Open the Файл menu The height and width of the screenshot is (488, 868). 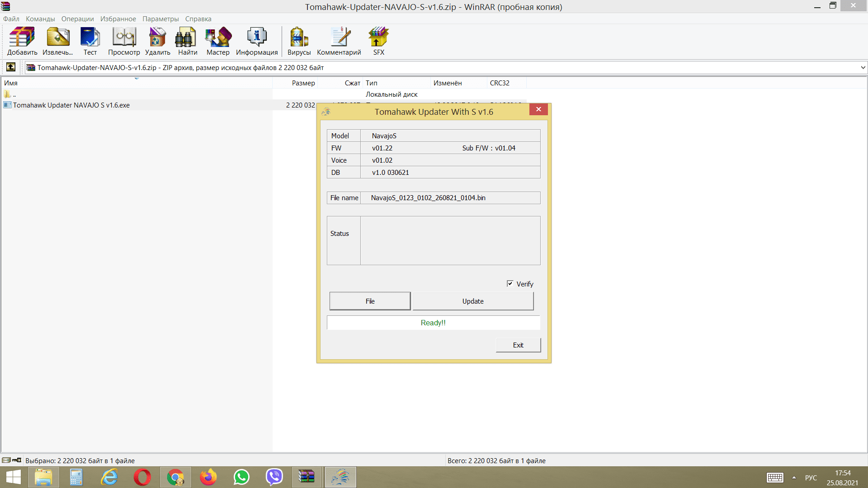(x=11, y=19)
